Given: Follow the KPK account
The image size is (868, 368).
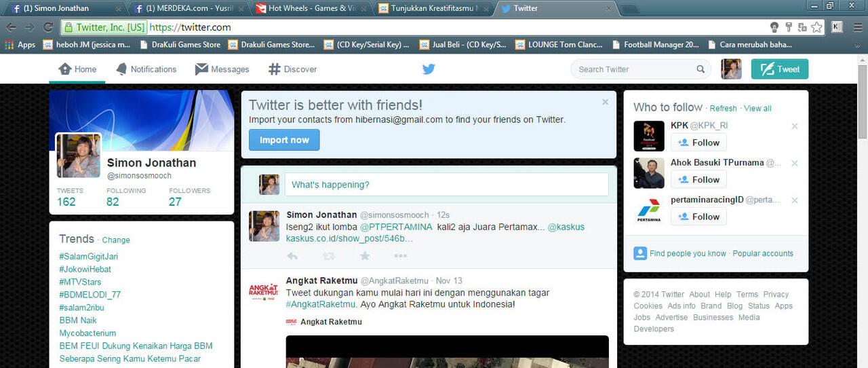Looking at the screenshot, I should 698,143.
